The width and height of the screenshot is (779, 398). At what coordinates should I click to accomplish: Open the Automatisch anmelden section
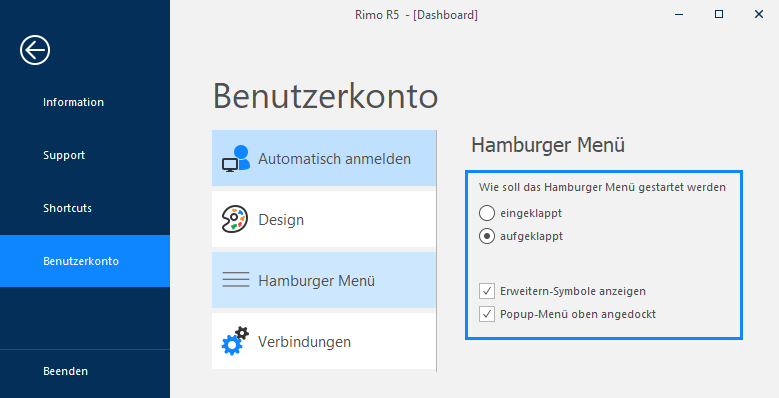(x=324, y=159)
